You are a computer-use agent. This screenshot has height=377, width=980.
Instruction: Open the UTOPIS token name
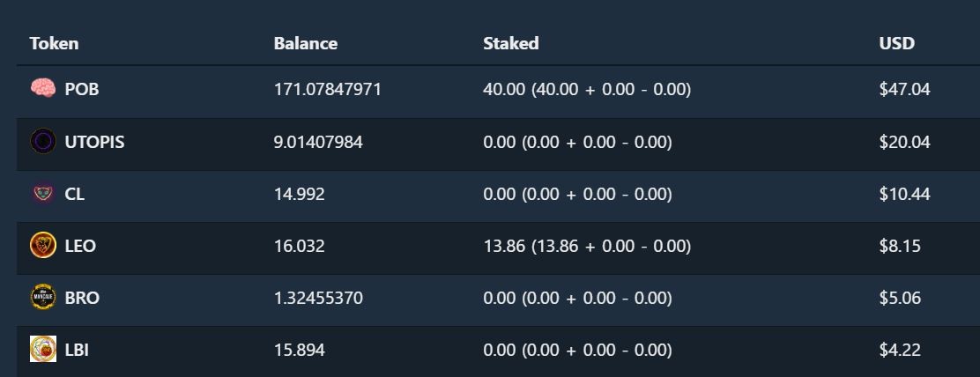pyautogui.click(x=94, y=142)
